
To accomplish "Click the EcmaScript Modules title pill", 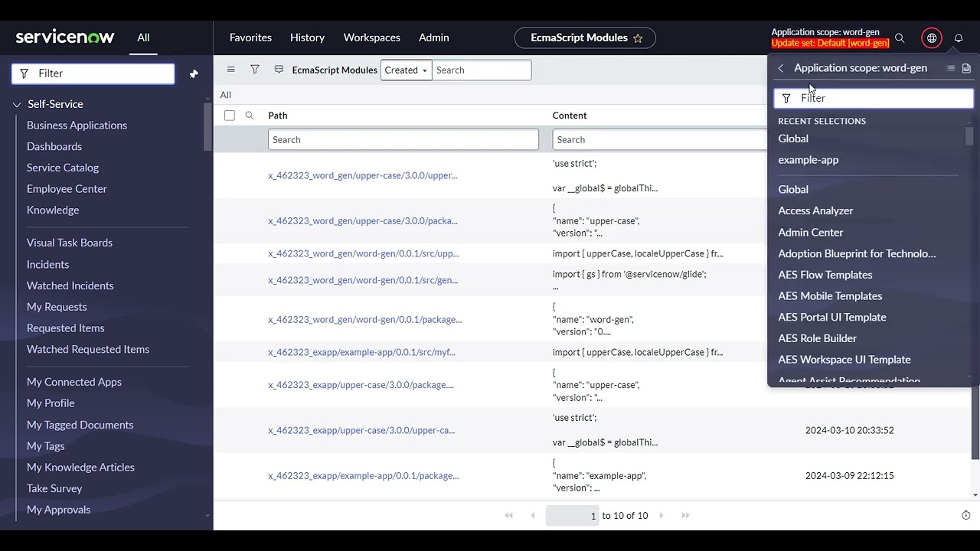I will point(585,38).
